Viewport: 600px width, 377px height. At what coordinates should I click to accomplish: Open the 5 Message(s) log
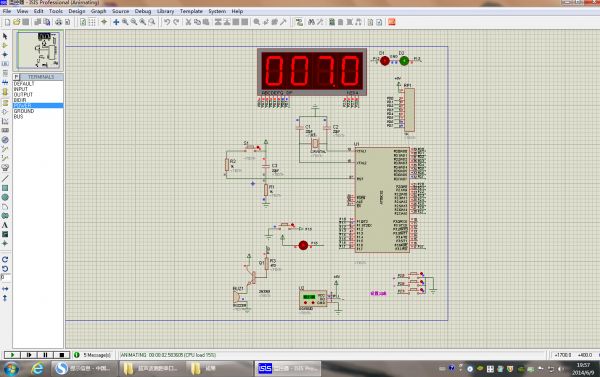click(x=96, y=355)
